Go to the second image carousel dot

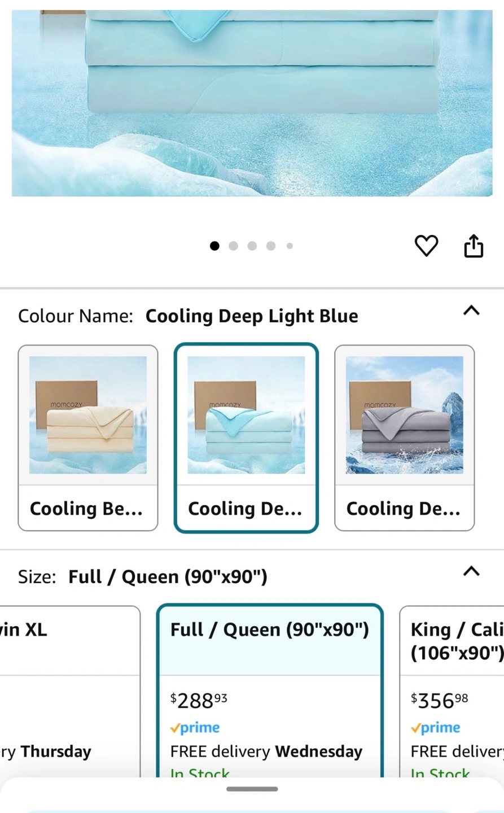[233, 246]
